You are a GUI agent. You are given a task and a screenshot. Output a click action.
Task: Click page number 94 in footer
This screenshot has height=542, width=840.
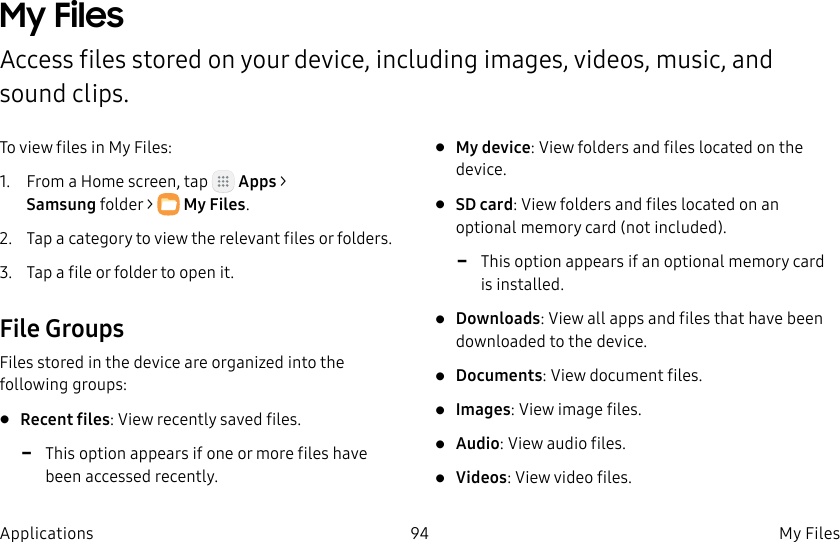(x=419, y=533)
